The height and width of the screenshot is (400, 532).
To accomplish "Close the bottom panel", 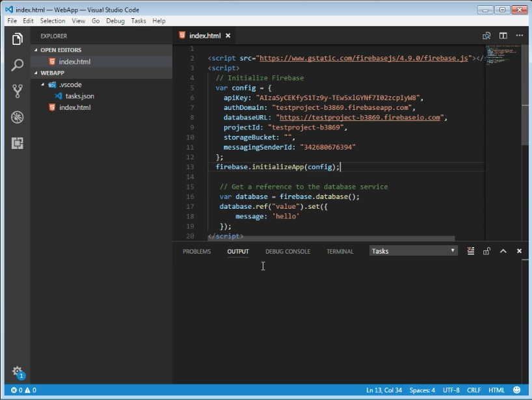I will (x=519, y=251).
